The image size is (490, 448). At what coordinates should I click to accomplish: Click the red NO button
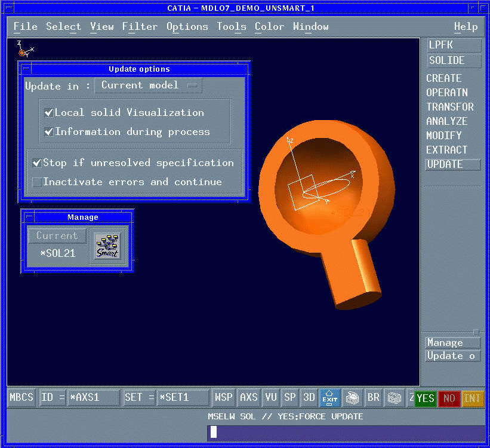449,398
